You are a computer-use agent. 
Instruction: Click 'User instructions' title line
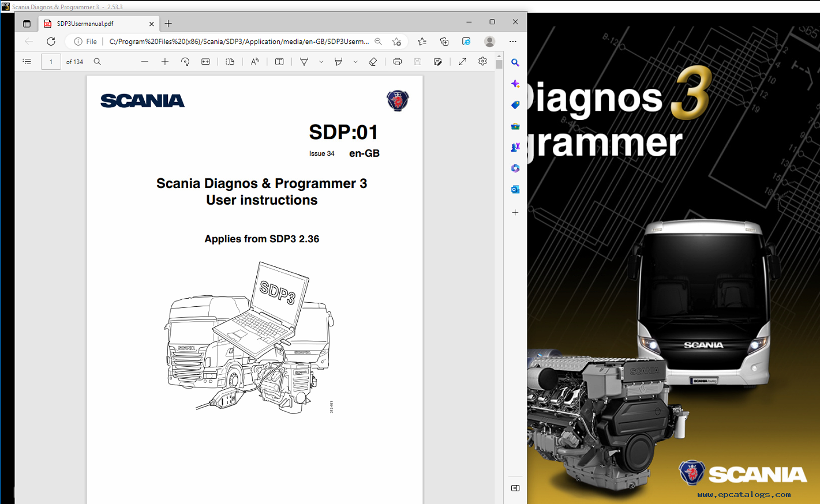[262, 200]
